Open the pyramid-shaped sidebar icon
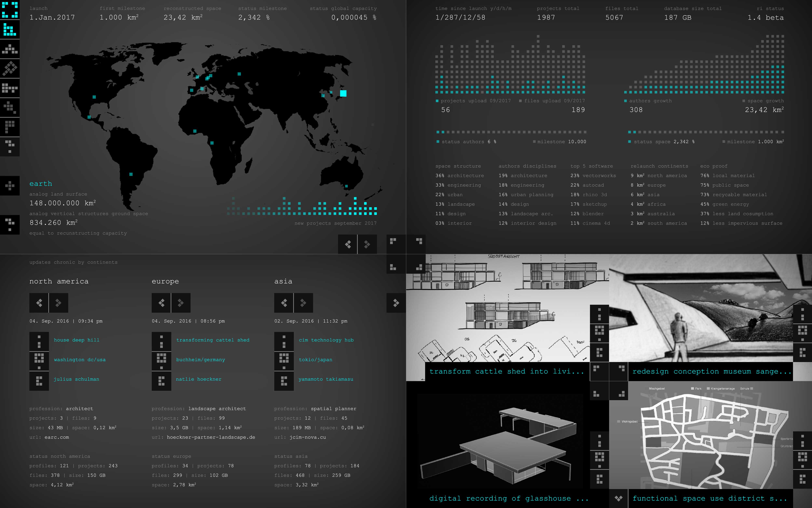 coord(10,49)
